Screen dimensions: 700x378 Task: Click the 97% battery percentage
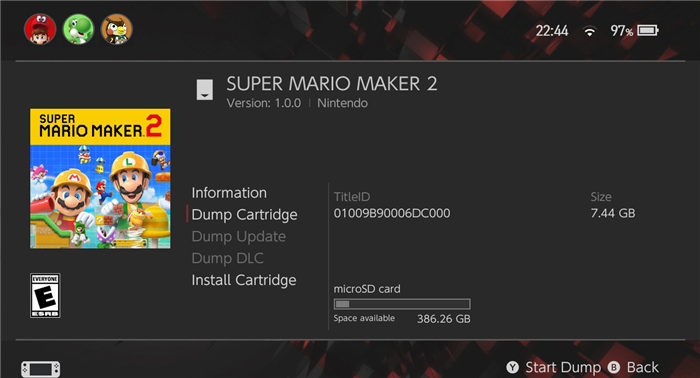pyautogui.click(x=622, y=31)
